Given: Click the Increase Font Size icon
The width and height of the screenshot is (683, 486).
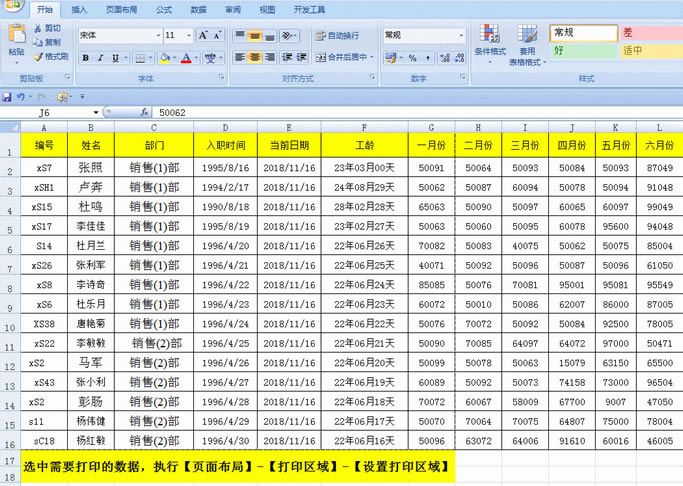Looking at the screenshot, I should (x=203, y=35).
